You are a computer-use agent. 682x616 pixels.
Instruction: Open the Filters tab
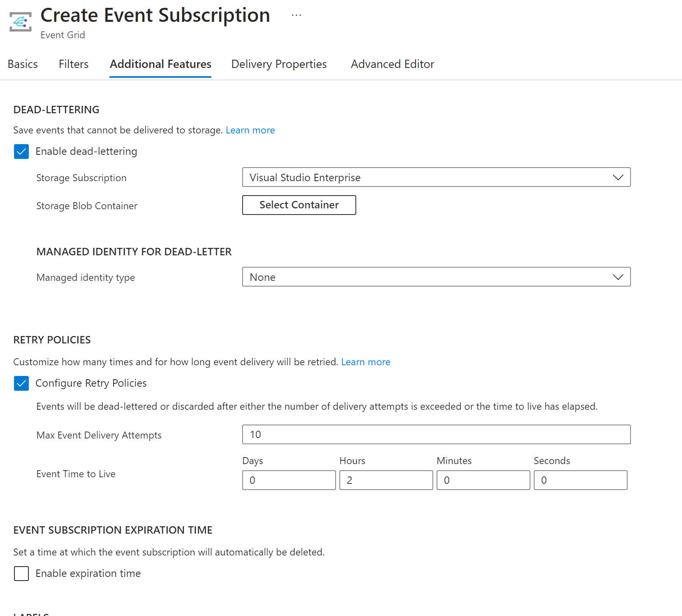click(74, 64)
